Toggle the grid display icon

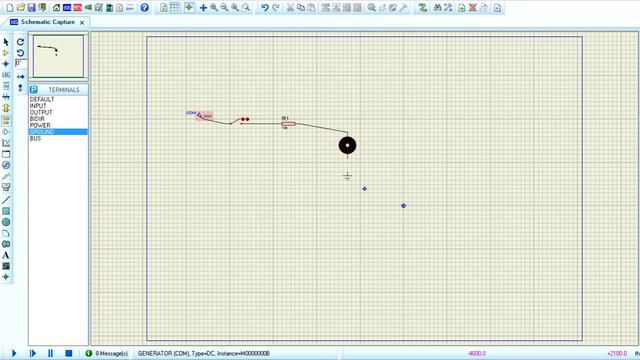click(x=175, y=7)
